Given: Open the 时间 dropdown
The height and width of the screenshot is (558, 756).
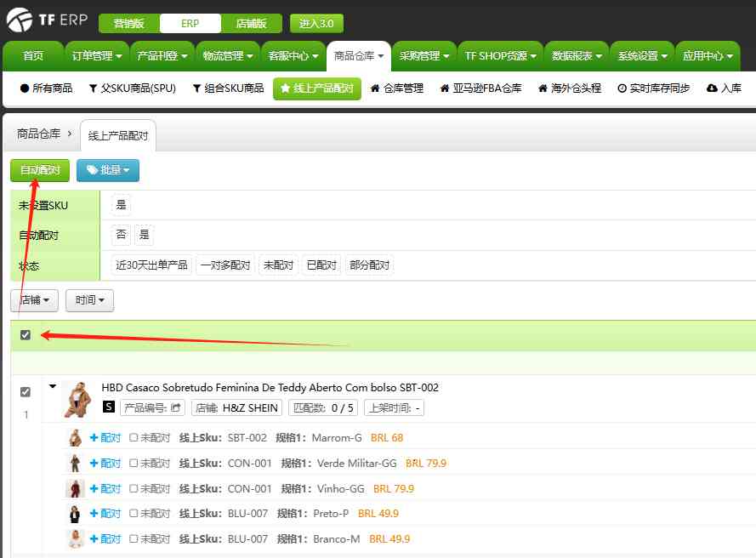Looking at the screenshot, I should point(88,300).
